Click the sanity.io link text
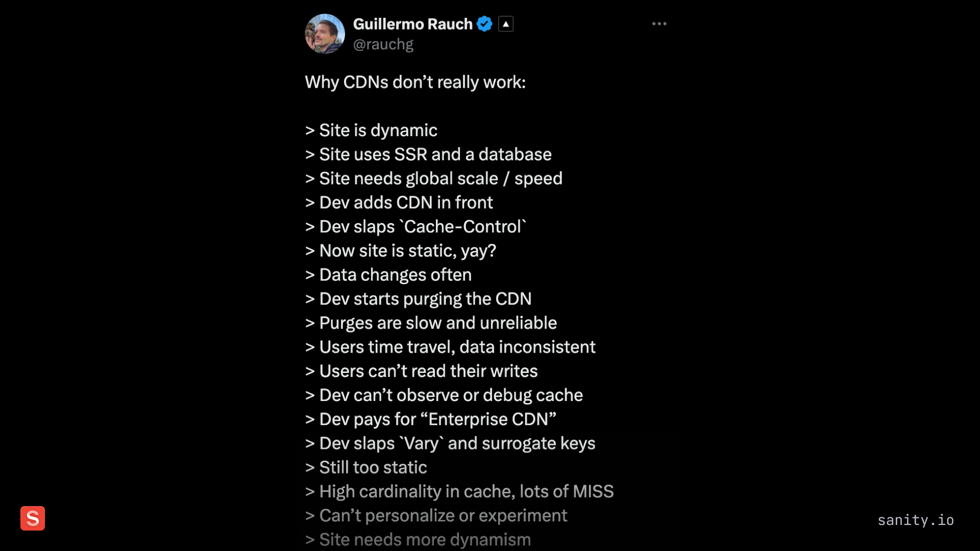This screenshot has width=980, height=551. [916, 520]
